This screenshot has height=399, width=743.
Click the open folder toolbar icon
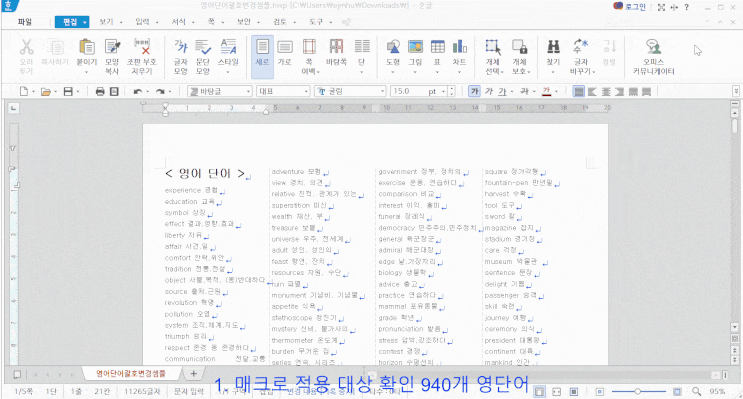pos(45,91)
